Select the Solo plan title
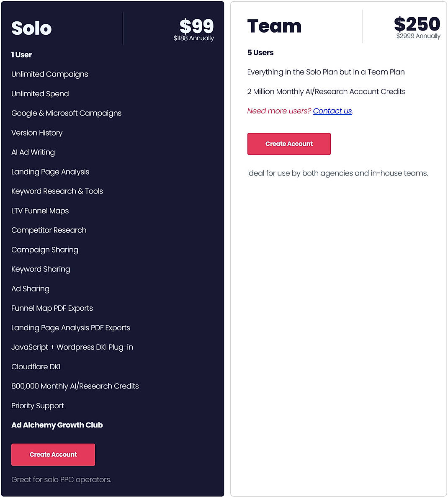Viewport: 448px width, 497px height. tap(31, 28)
